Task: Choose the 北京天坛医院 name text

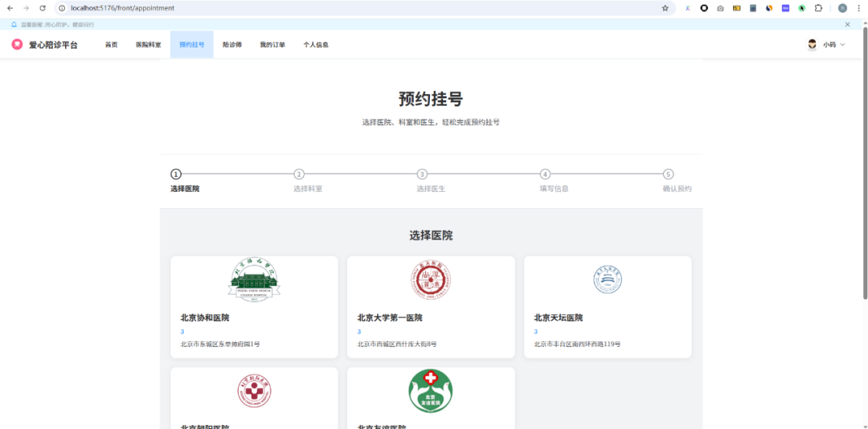Action: (558, 318)
